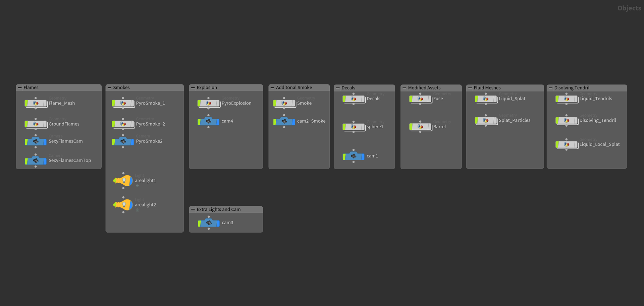Click the Extra Lights and Cam title
This screenshot has height=306, width=644.
click(x=219, y=209)
